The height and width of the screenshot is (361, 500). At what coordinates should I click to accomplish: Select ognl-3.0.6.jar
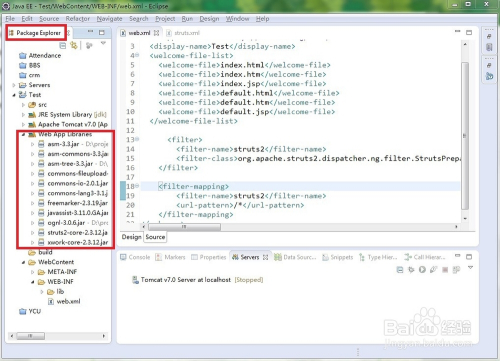click(x=66, y=223)
